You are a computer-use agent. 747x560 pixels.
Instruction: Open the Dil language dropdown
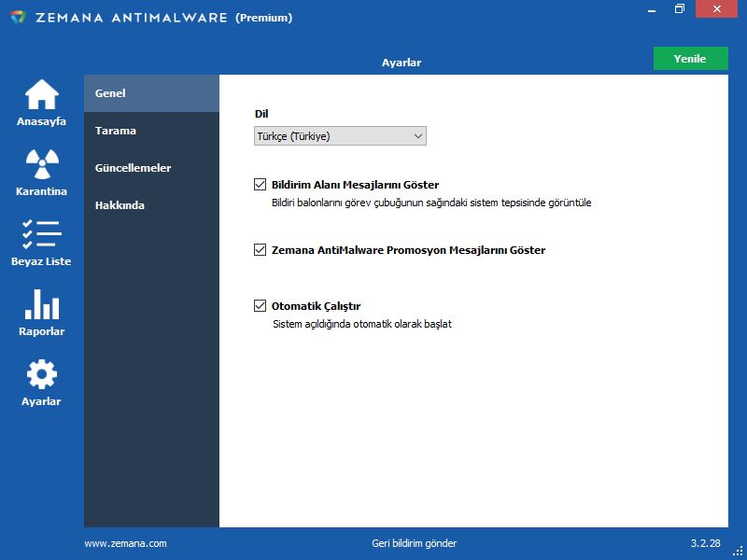(340, 136)
